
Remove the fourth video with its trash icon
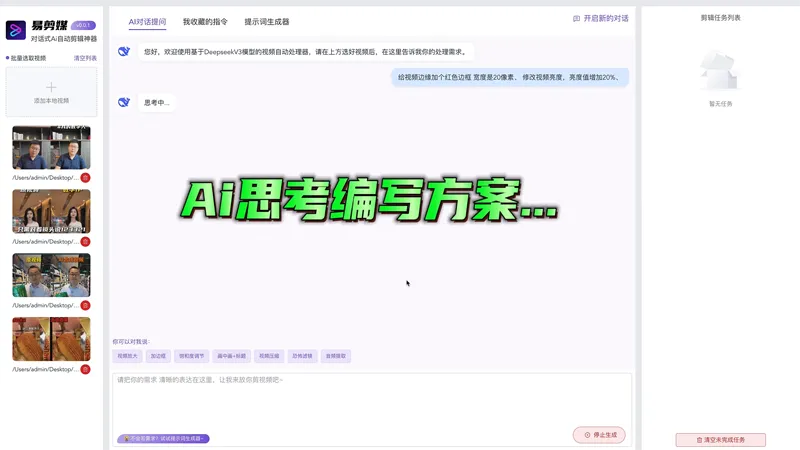(85, 370)
